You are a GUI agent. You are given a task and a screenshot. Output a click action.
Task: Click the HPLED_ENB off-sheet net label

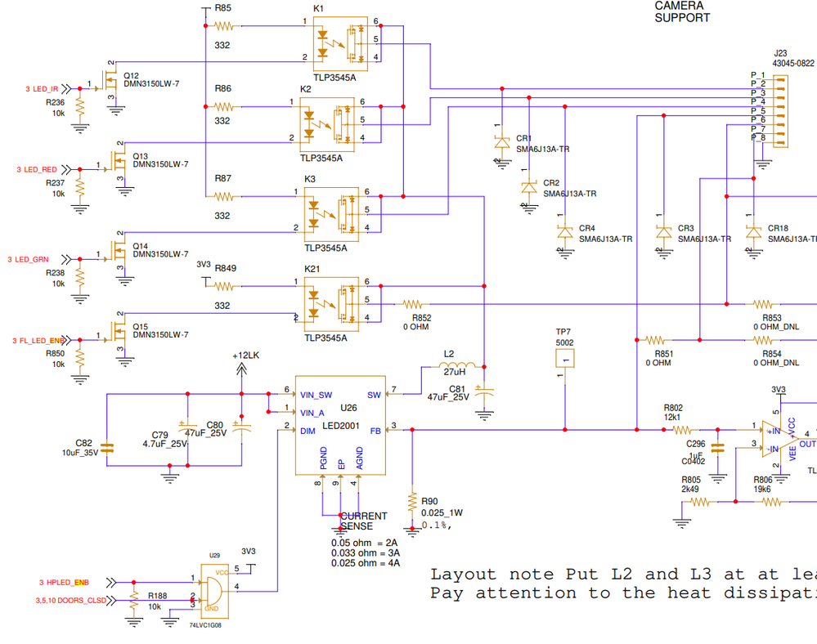click(x=64, y=583)
